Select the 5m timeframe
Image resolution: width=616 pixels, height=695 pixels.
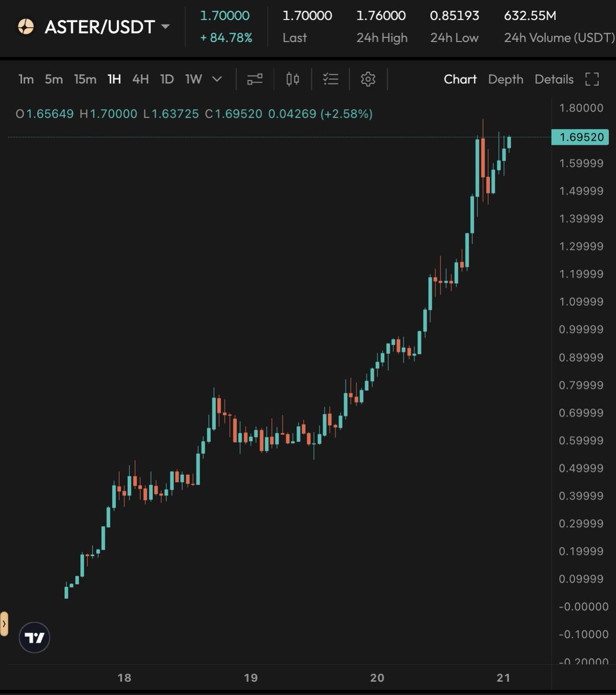point(54,79)
